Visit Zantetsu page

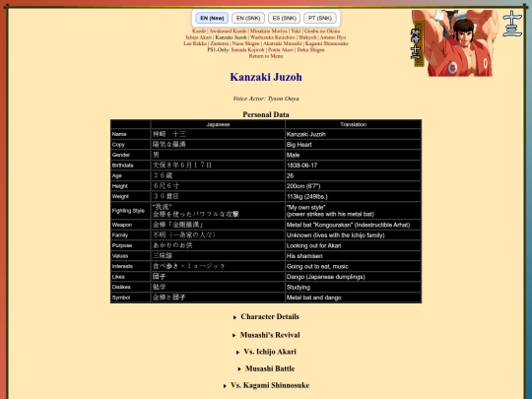(219, 43)
